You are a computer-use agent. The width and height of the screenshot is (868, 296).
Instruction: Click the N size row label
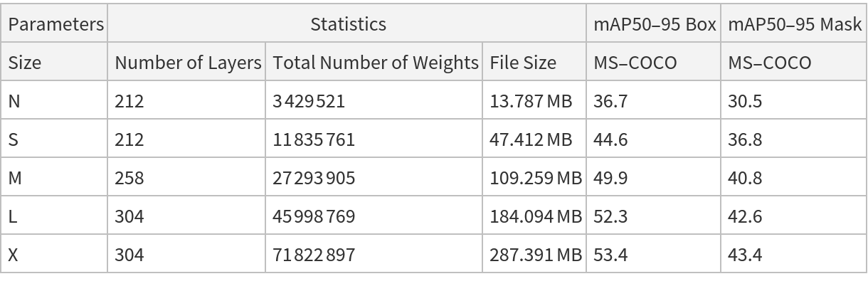click(x=14, y=101)
